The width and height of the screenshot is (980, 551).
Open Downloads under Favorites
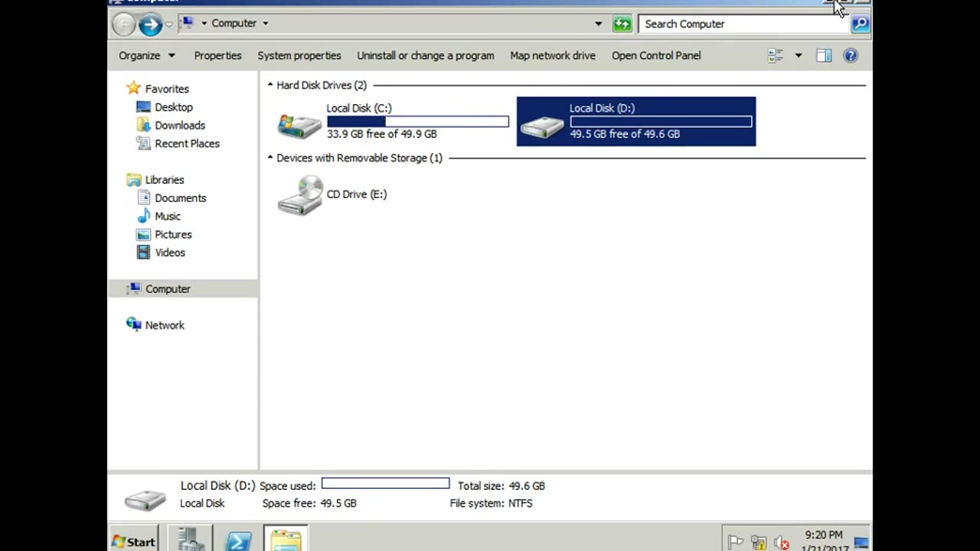pyautogui.click(x=180, y=126)
